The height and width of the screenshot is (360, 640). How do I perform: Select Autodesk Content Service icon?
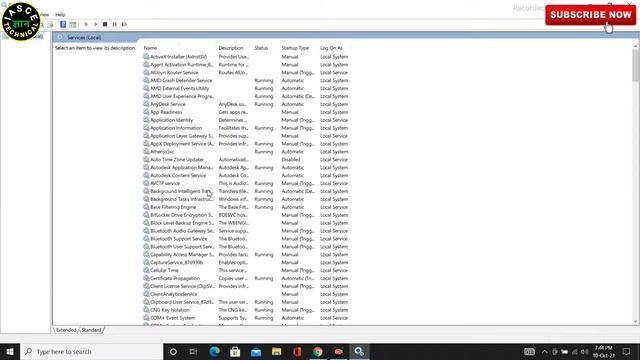(x=146, y=175)
